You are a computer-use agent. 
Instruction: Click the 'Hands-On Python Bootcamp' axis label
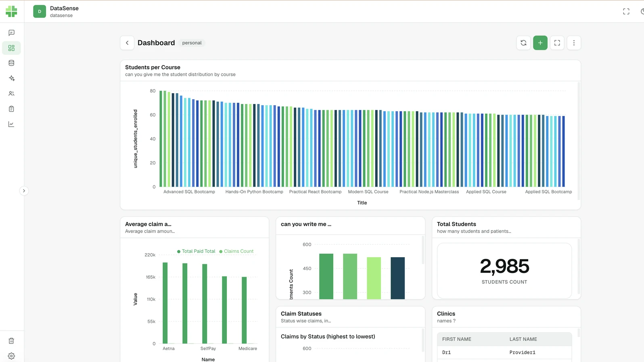pos(254,192)
